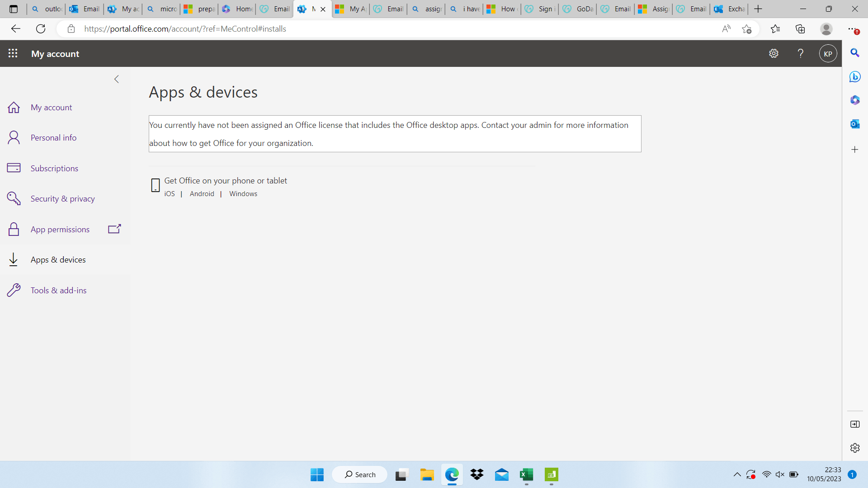Open the app launcher waffle icon
Viewport: 868px width, 488px height.
13,53
